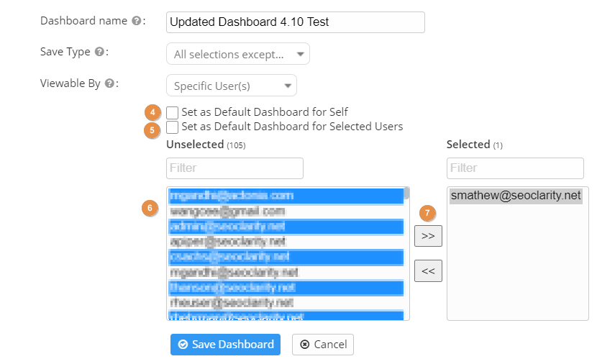Check Default Dashboard for Selected Users
The width and height of the screenshot is (615, 364).
173,127
